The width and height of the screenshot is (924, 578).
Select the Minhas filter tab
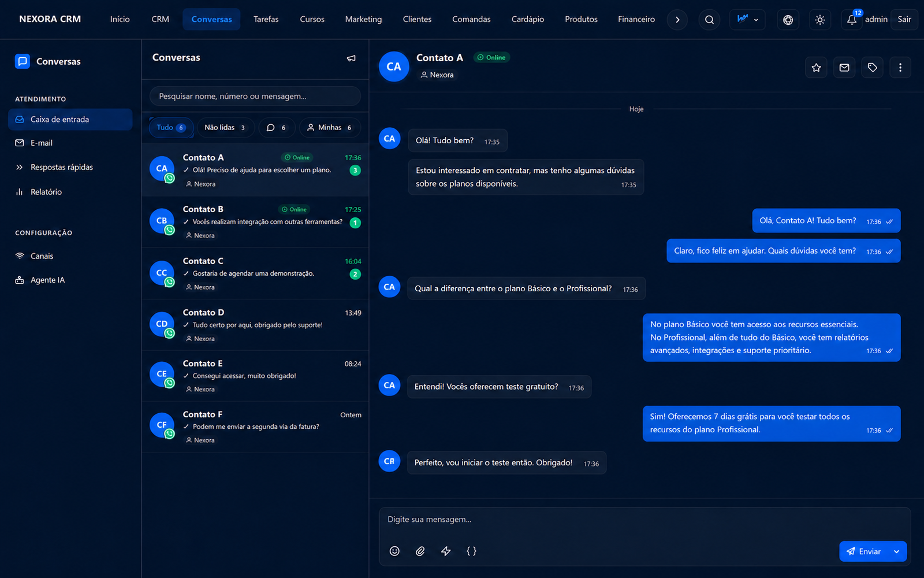tap(330, 128)
